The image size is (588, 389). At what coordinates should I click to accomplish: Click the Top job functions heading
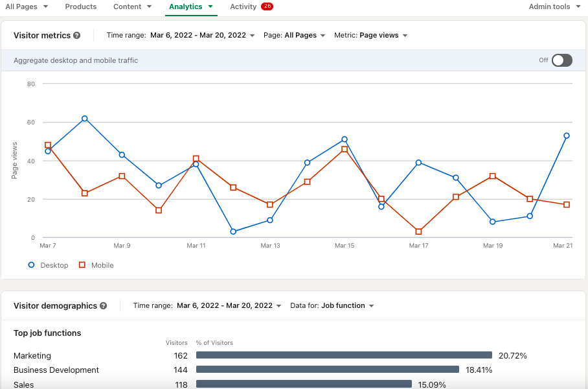click(47, 333)
